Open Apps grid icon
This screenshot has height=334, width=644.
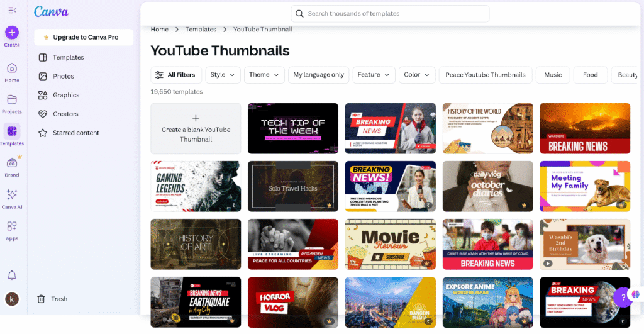pos(12,226)
